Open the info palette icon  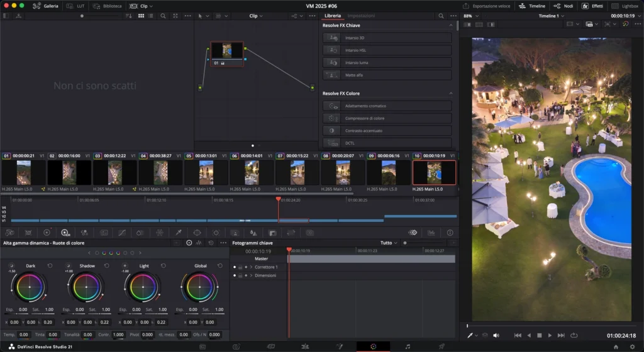[x=450, y=233]
